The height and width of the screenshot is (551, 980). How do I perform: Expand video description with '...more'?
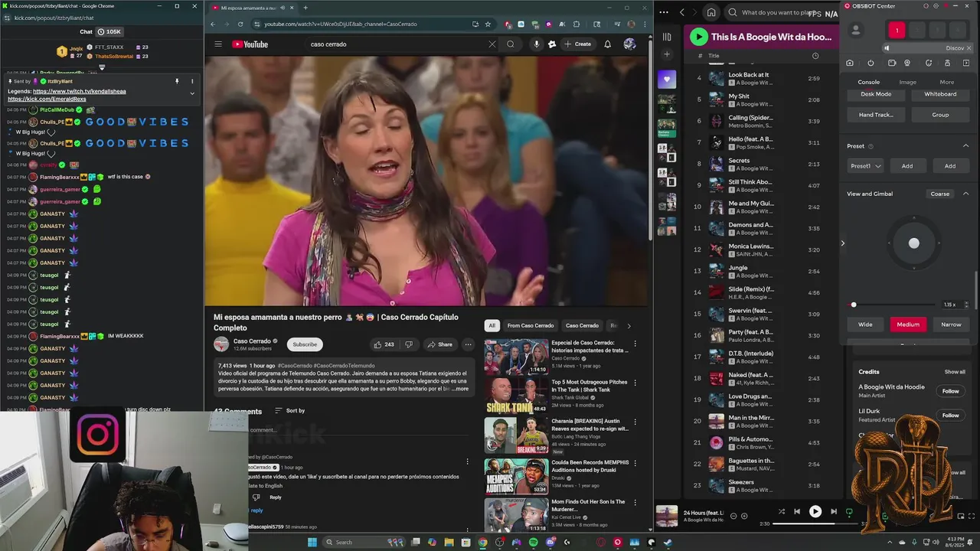click(459, 389)
